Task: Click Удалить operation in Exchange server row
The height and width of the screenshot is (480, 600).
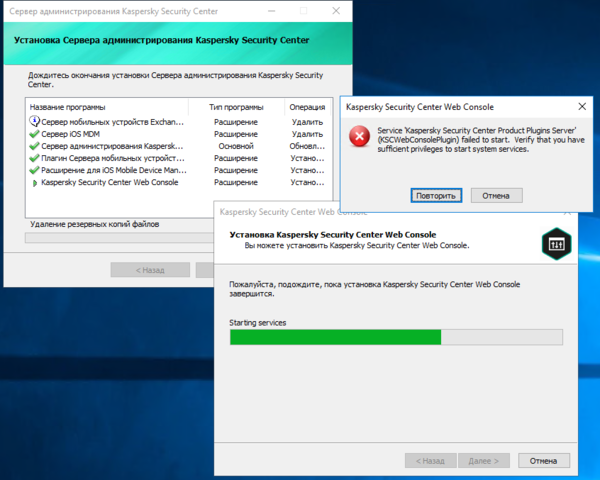Action: pyautogui.click(x=307, y=122)
